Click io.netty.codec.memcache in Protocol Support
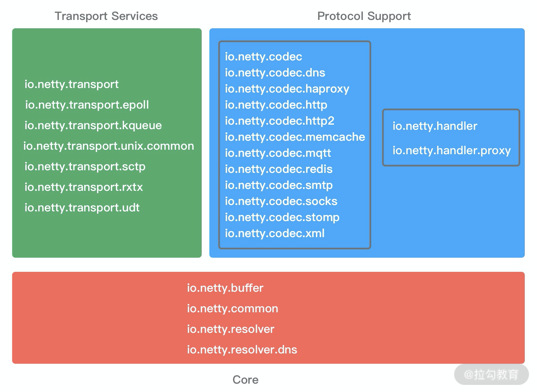 tap(295, 137)
